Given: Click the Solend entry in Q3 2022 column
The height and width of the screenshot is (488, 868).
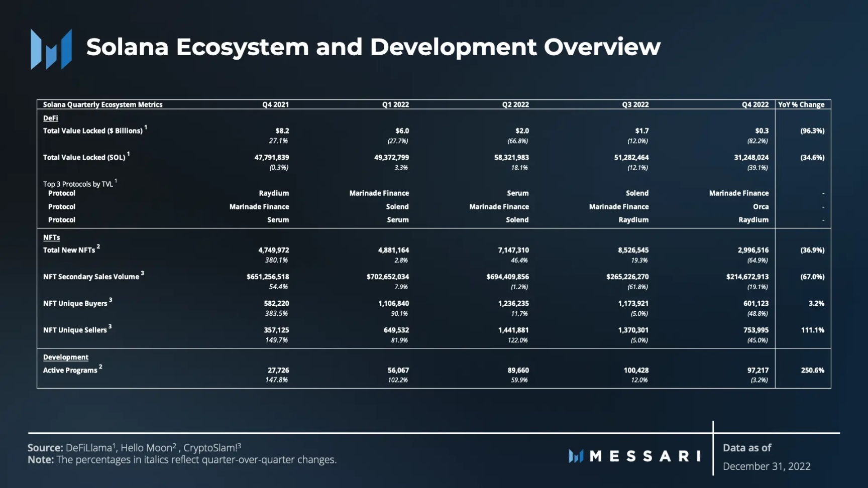Looking at the screenshot, I should [x=637, y=193].
